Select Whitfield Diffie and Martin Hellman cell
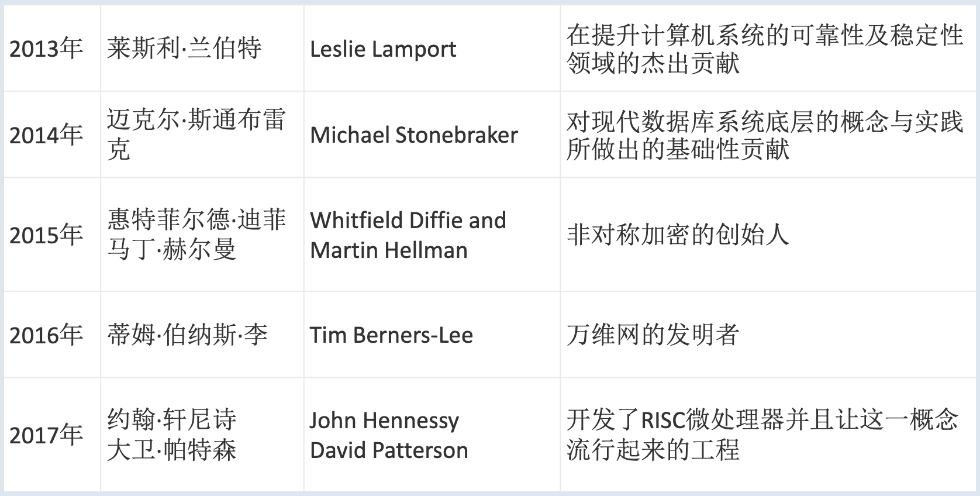The width and height of the screenshot is (980, 496). 432,235
